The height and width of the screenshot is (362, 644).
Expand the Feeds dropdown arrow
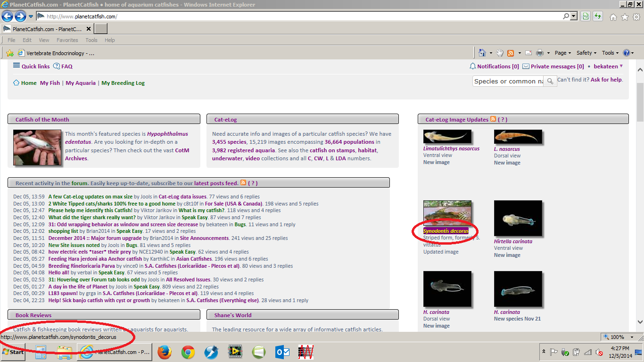520,53
